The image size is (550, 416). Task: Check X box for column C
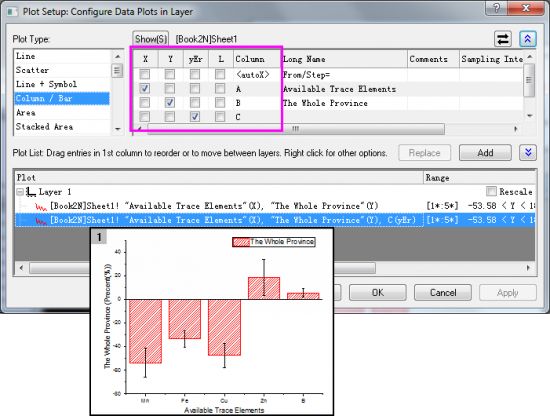[x=145, y=116]
